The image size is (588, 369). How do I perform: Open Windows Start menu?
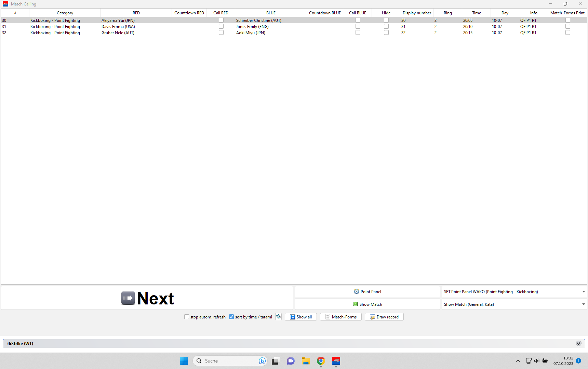coord(184,361)
